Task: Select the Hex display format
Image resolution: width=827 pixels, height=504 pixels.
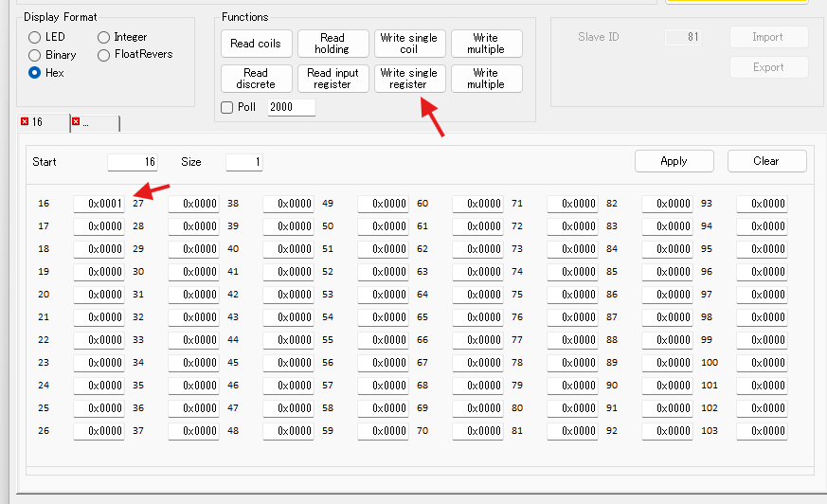Action: (35, 73)
